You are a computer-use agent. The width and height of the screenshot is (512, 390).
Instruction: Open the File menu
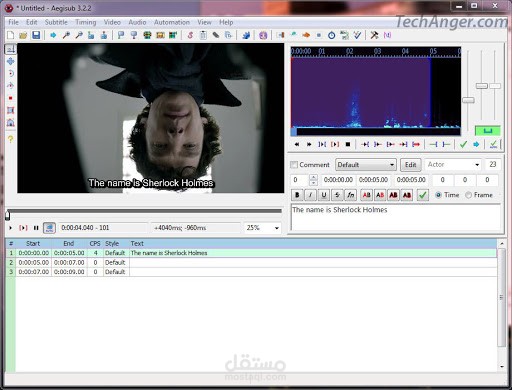tap(13, 22)
